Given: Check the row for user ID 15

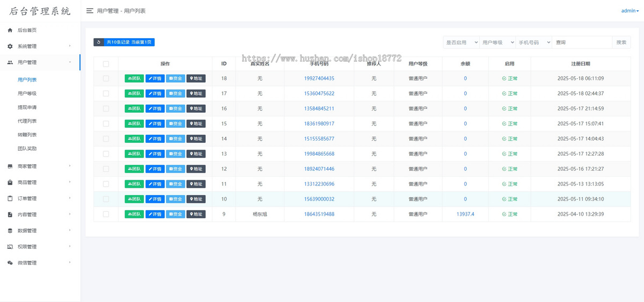Looking at the screenshot, I should (x=106, y=123).
